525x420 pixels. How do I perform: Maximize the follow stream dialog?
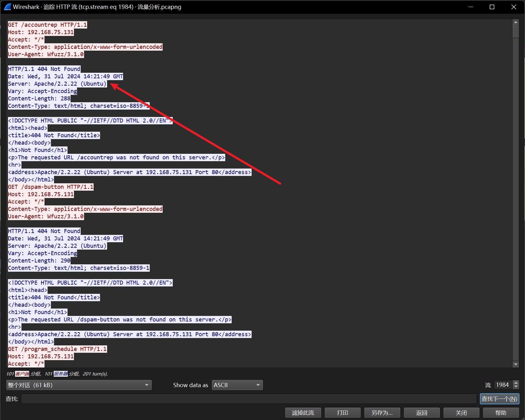(492, 7)
